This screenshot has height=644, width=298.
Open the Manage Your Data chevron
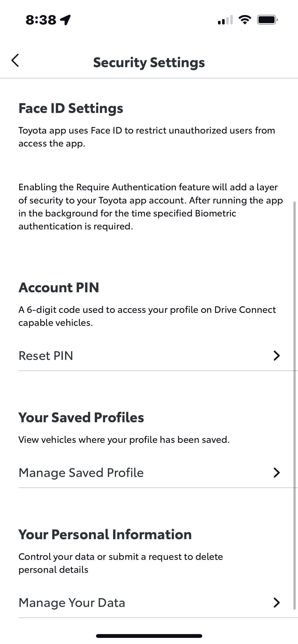click(276, 603)
